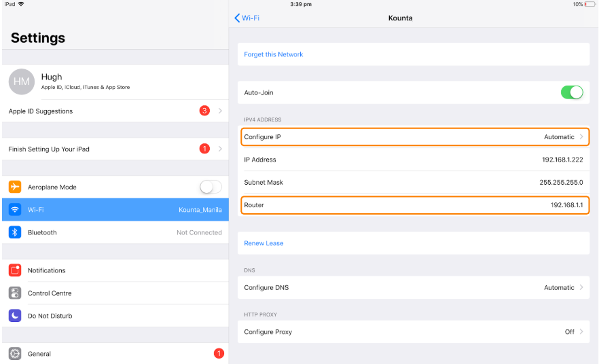Viewport: 599px width, 364px height.
Task: Open Notifications red icon
Action: [x=15, y=270]
